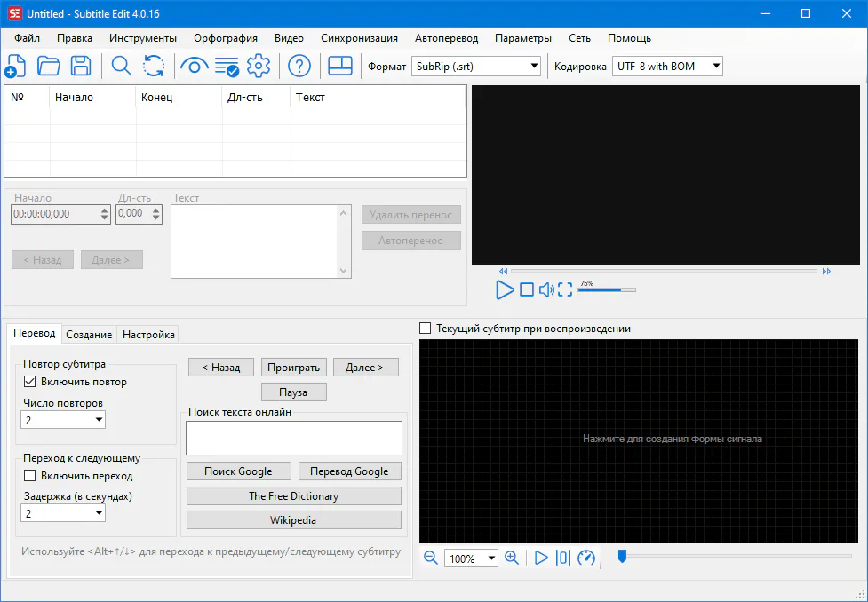Open the Помощь menu
This screenshot has height=602, width=868.
pos(629,38)
